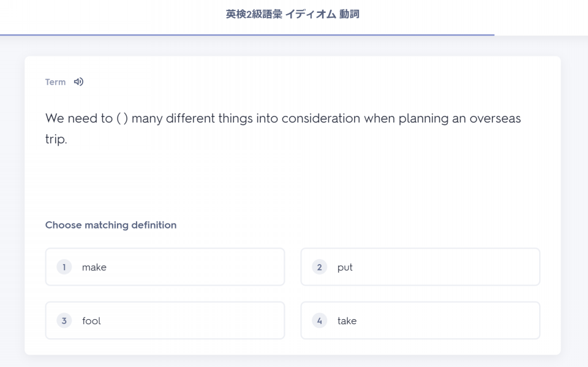This screenshot has height=367, width=588.
Task: Click the filled part of the progress bar
Action: pyautogui.click(x=247, y=35)
